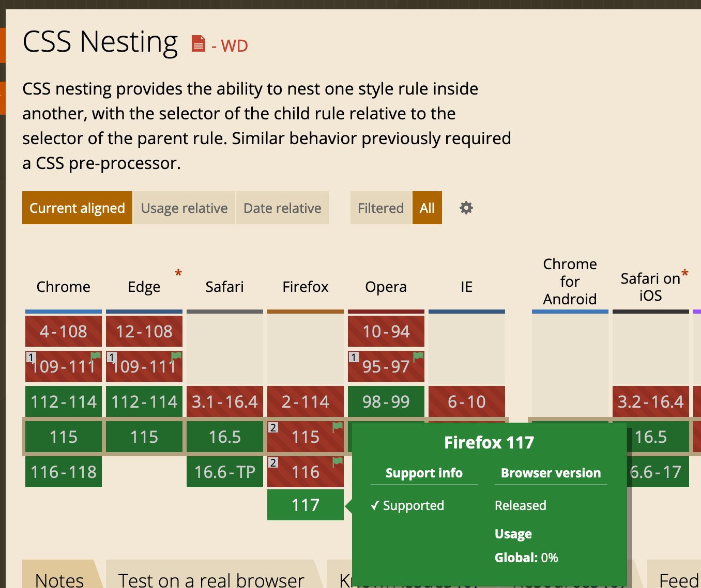Open Test on a real browser tab
Viewport: 701px width, 588px height.
211,577
